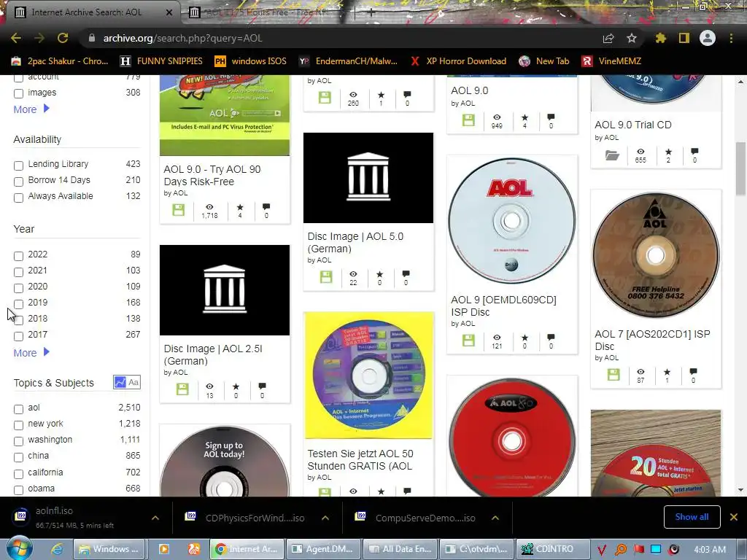747x560 pixels.
Task: Open download options for CompuServeDemo iso
Action: pyautogui.click(x=495, y=518)
